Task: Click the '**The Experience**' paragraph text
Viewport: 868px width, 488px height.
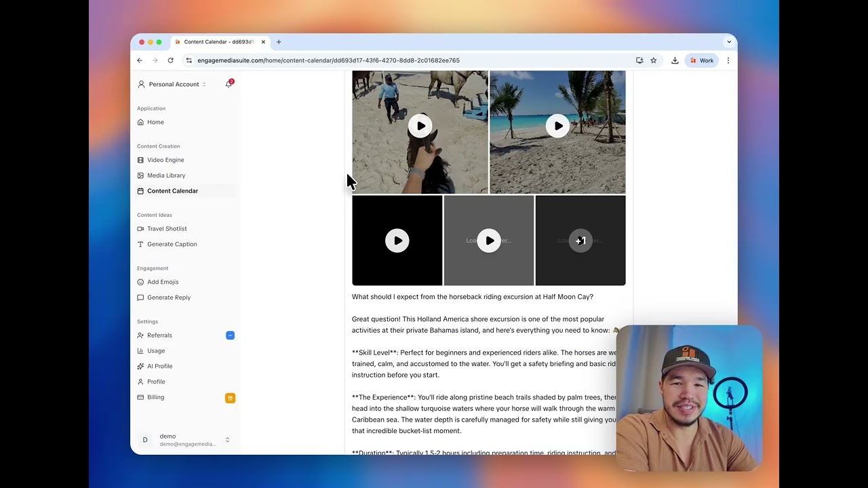Action: pyautogui.click(x=484, y=414)
